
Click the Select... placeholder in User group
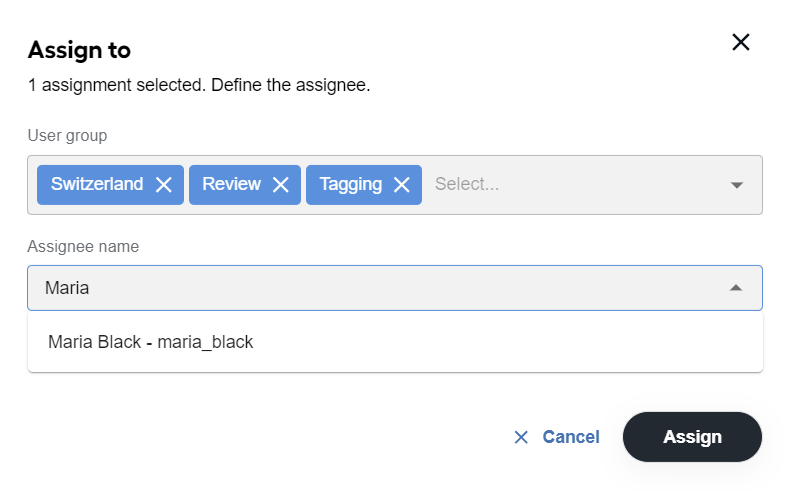467,184
